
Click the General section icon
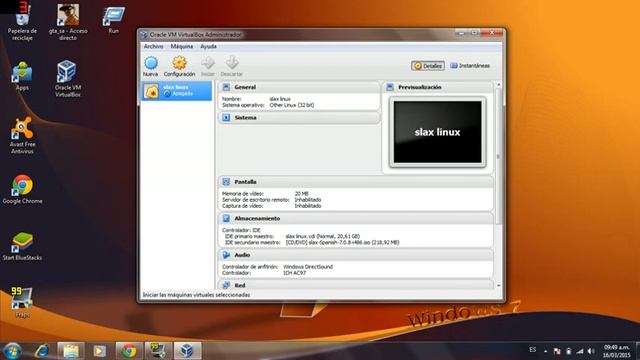226,87
